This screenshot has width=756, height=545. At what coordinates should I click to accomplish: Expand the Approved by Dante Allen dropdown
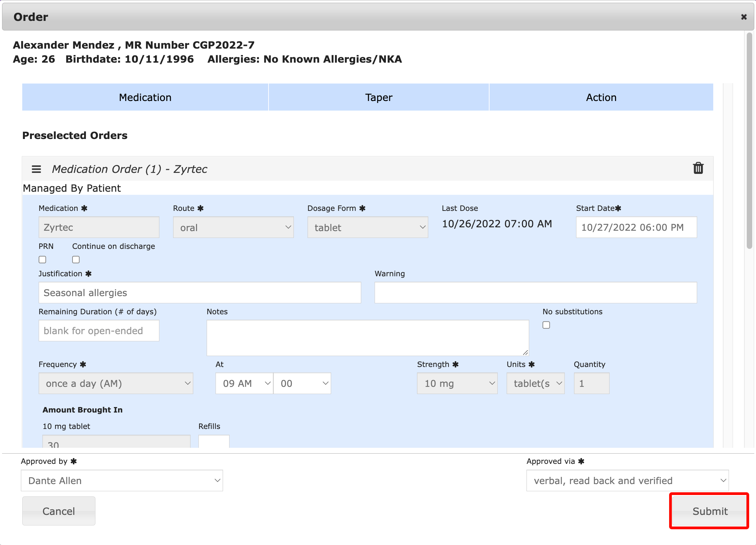pyautogui.click(x=122, y=481)
